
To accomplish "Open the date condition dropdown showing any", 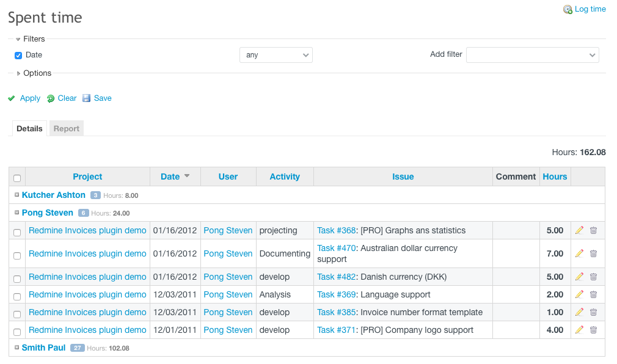I will 276,54.
